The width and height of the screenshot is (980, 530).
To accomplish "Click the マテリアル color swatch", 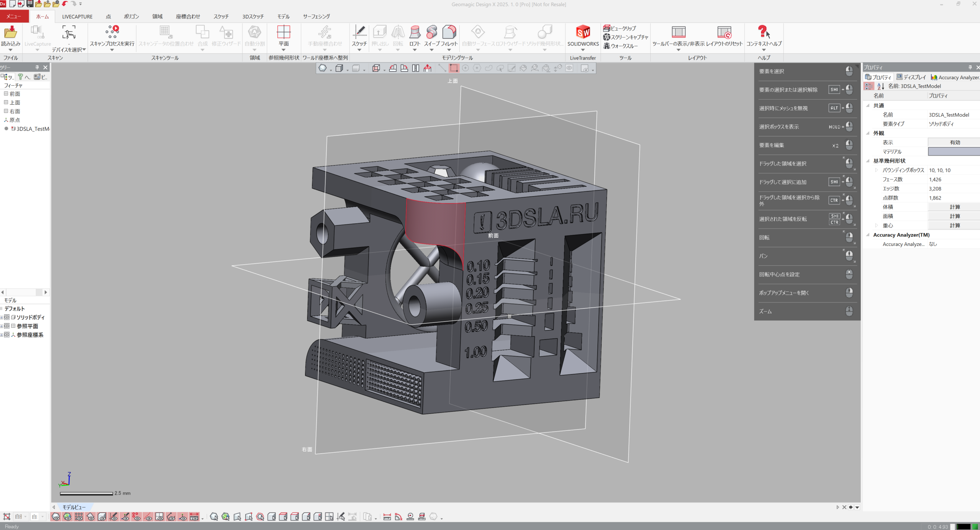I will point(954,152).
